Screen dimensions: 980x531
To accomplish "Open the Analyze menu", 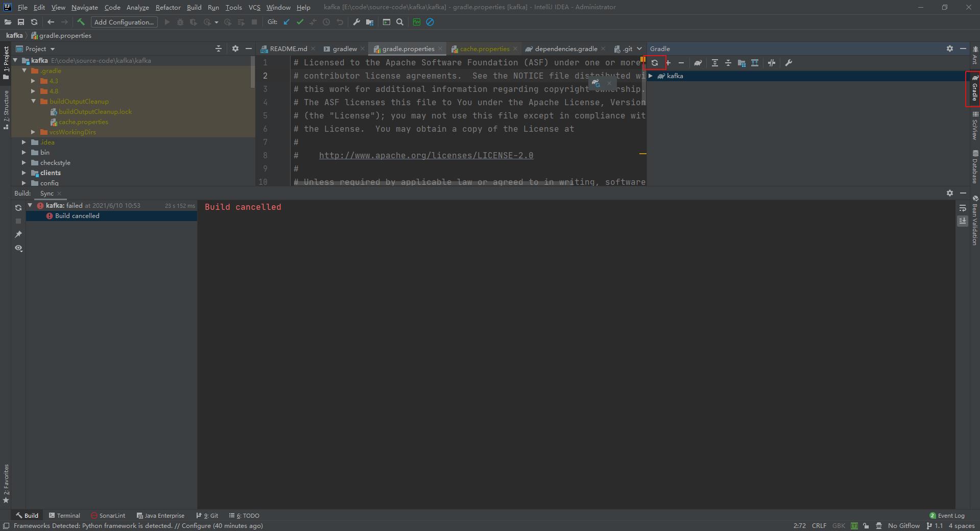I will click(138, 7).
